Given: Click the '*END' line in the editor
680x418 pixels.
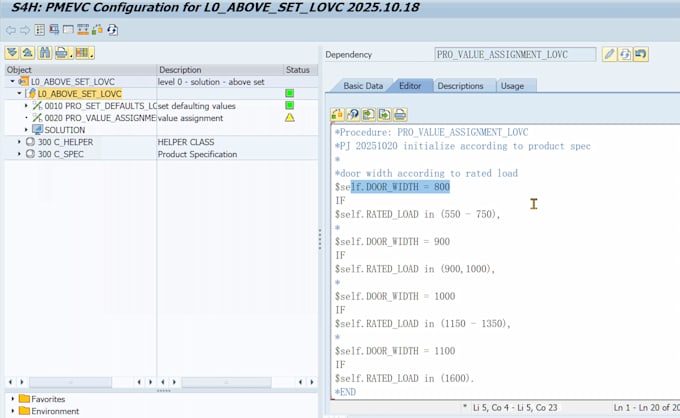Looking at the screenshot, I should tap(345, 392).
